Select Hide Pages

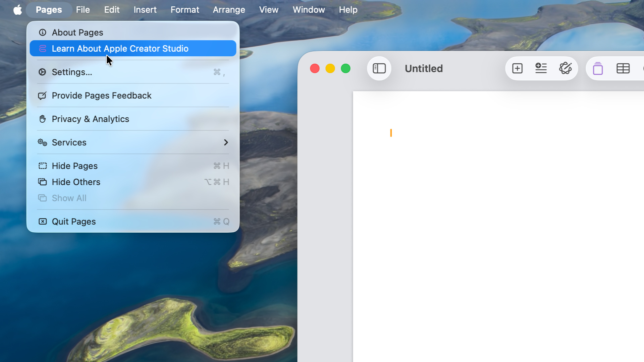click(x=74, y=166)
